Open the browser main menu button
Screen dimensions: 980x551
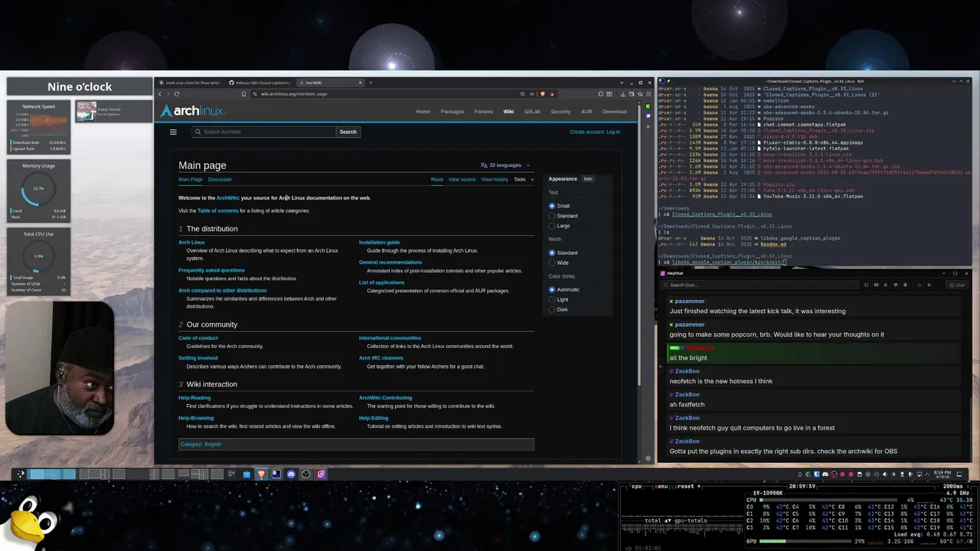point(648,94)
